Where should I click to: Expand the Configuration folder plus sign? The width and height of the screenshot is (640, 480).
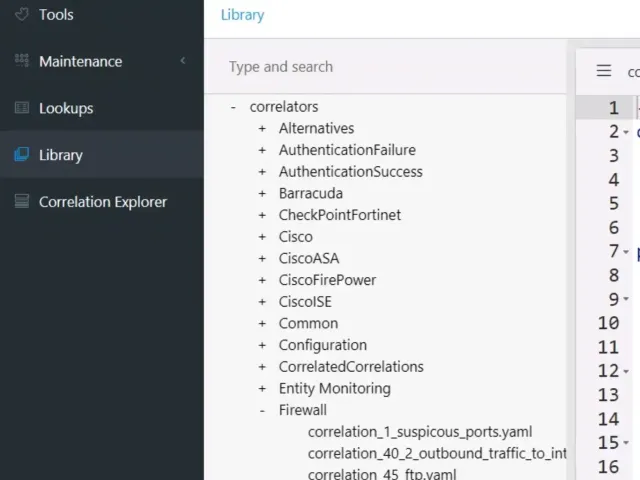(x=262, y=345)
